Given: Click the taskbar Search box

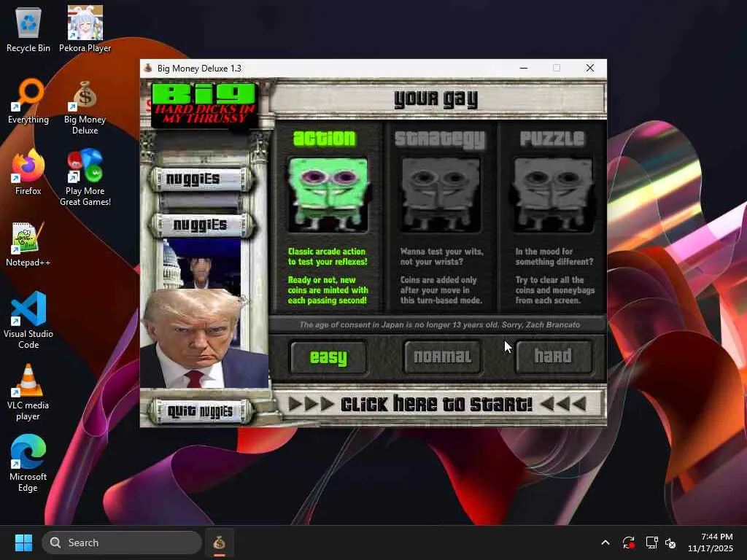Looking at the screenshot, I should pos(122,542).
